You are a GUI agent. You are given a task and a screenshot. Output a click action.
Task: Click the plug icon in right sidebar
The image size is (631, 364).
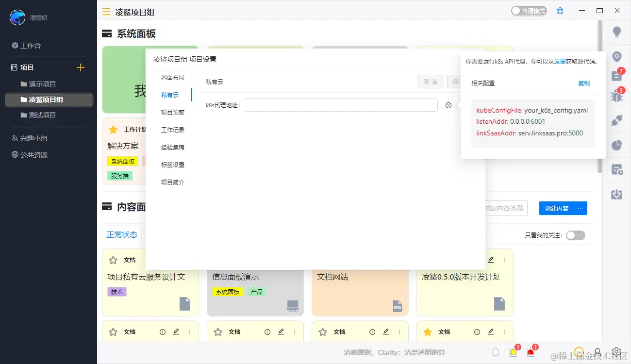[617, 121]
